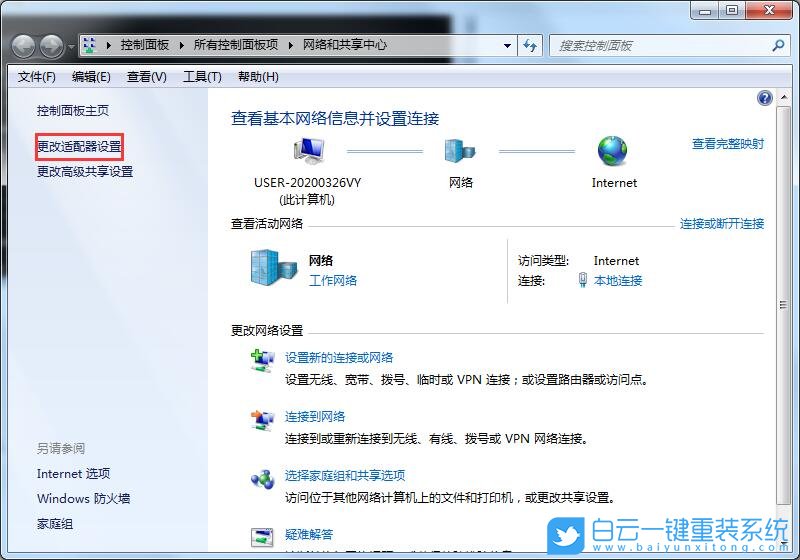Click the blue help question mark icon
This screenshot has height=560, width=800.
[x=765, y=98]
